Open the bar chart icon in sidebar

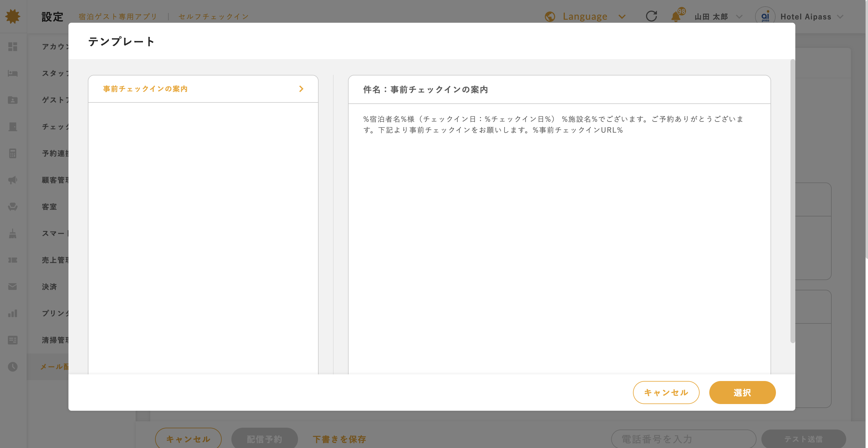coord(13,313)
